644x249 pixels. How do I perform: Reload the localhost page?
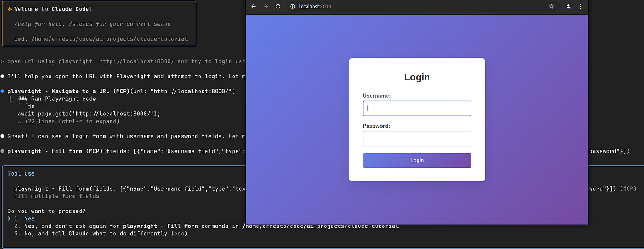click(278, 7)
